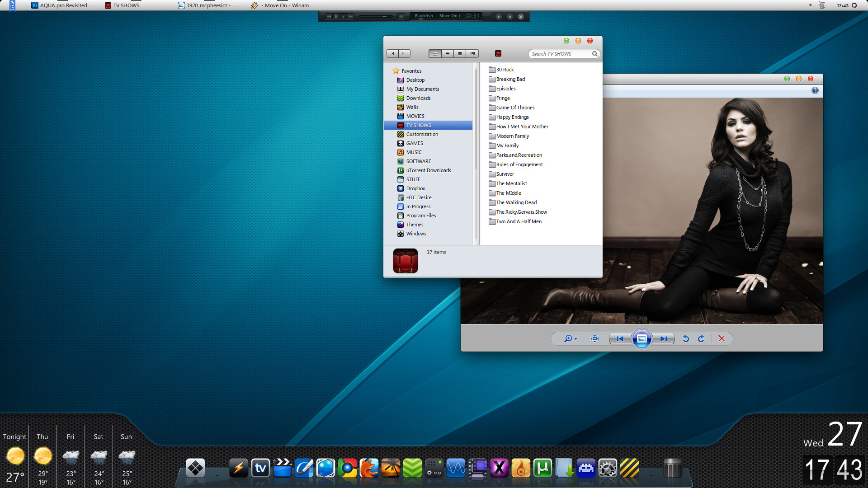Rotate image counterclockwise in photo viewer
This screenshot has height=488, width=868.
[686, 338]
